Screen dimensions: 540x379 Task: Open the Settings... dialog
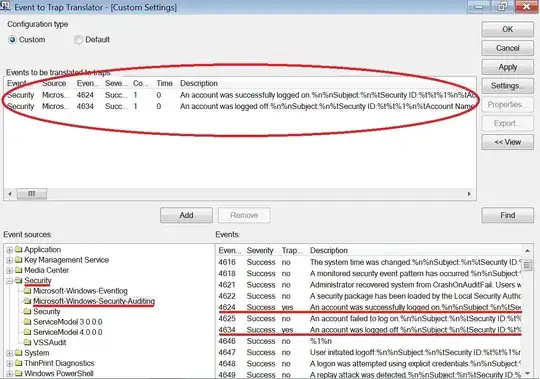508,86
